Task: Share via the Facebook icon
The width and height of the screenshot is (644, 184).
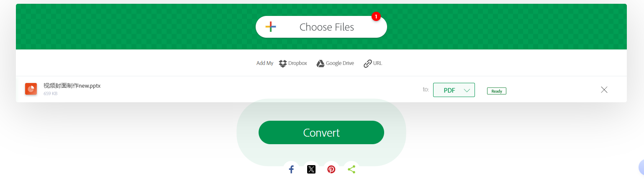Action: [x=291, y=169]
